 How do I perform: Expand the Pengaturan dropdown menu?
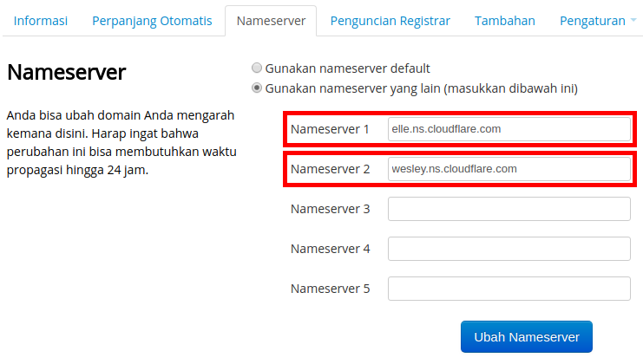click(x=597, y=21)
